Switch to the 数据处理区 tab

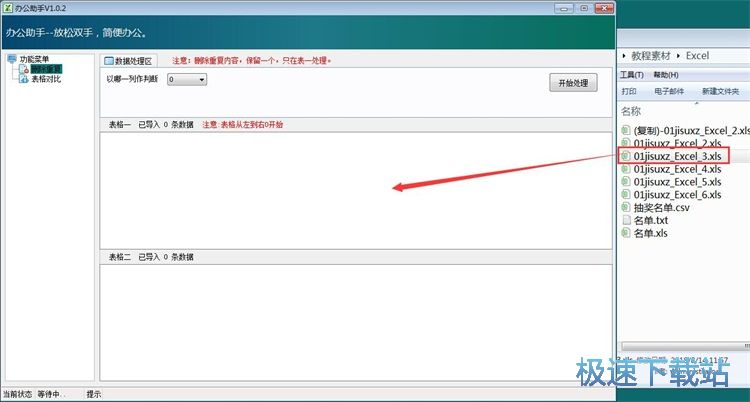click(x=128, y=61)
